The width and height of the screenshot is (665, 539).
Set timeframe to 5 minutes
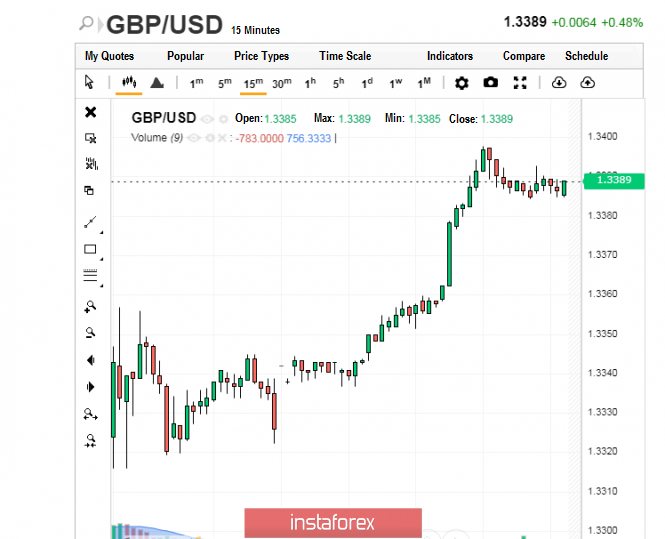point(225,83)
